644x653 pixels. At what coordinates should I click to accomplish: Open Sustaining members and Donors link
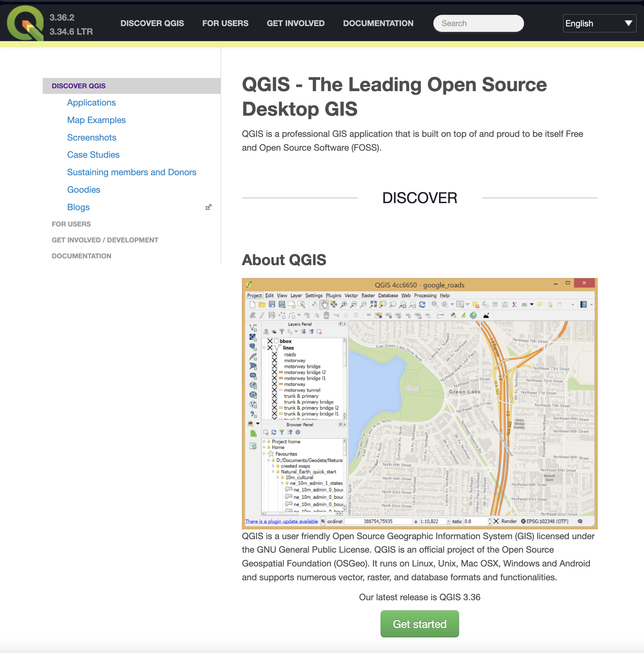[131, 172]
